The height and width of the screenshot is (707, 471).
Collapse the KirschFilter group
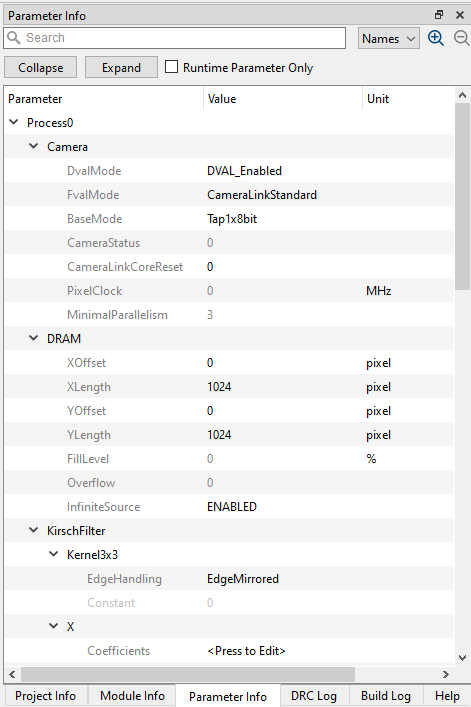click(34, 530)
